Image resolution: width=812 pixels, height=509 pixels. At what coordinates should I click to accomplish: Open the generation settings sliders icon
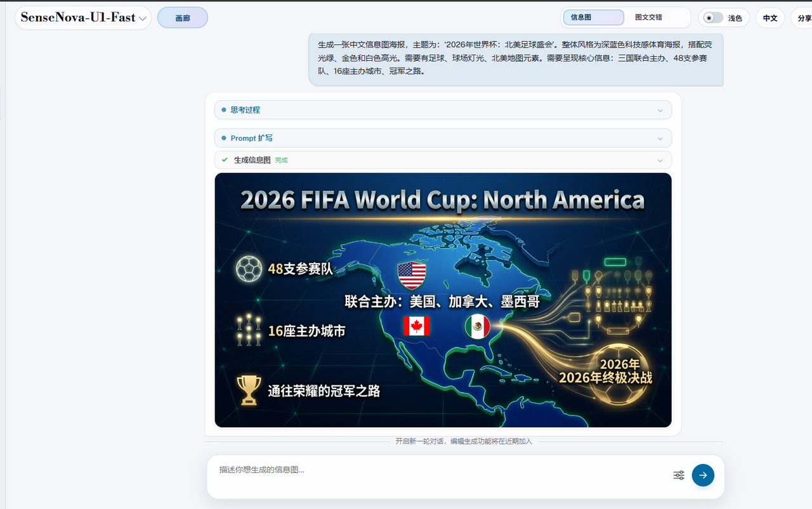pyautogui.click(x=679, y=475)
